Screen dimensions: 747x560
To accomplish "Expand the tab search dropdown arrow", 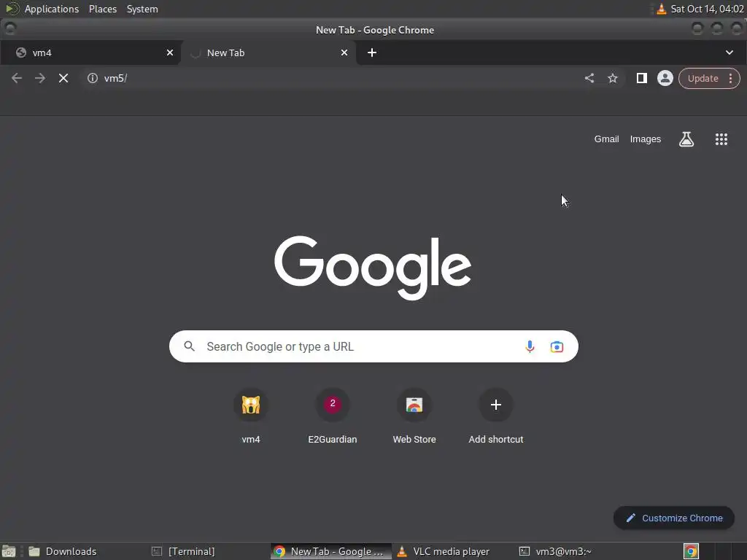I will (729, 52).
